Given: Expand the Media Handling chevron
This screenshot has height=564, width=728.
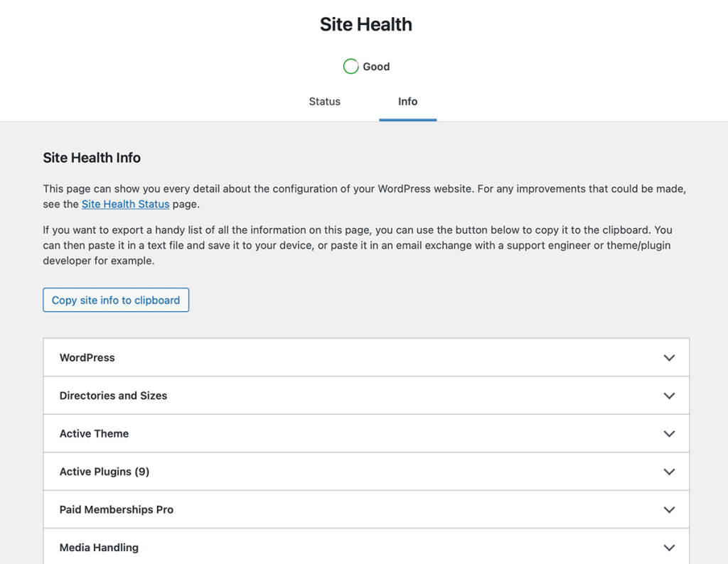Looking at the screenshot, I should 669,548.
